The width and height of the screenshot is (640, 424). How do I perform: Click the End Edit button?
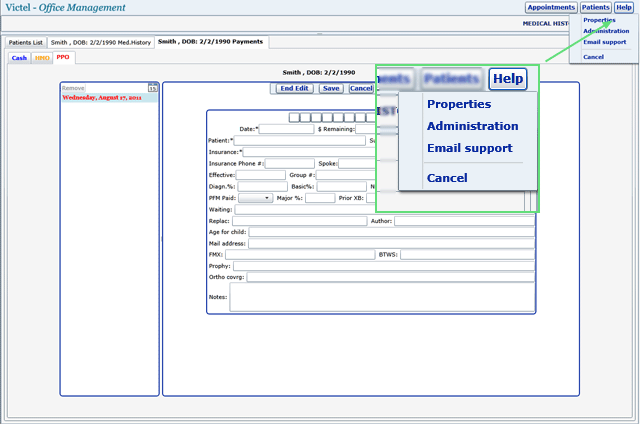tap(294, 88)
